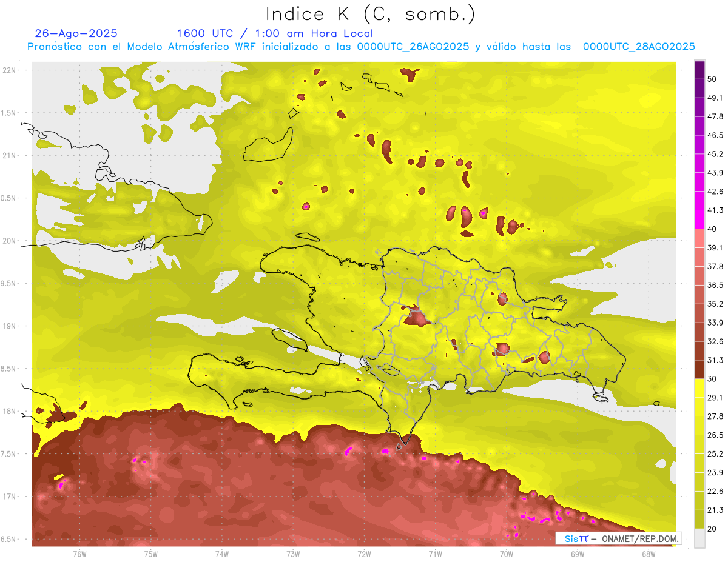Viewport: 728px width, 562px height.
Task: Click the '32.6' color scale value
Action: click(x=715, y=341)
